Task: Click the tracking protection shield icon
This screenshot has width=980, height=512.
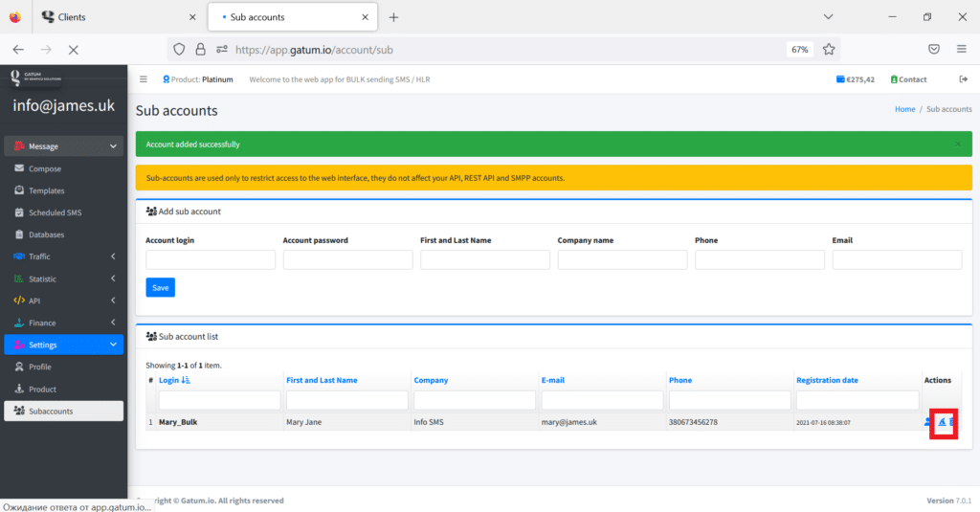Action: [x=179, y=50]
